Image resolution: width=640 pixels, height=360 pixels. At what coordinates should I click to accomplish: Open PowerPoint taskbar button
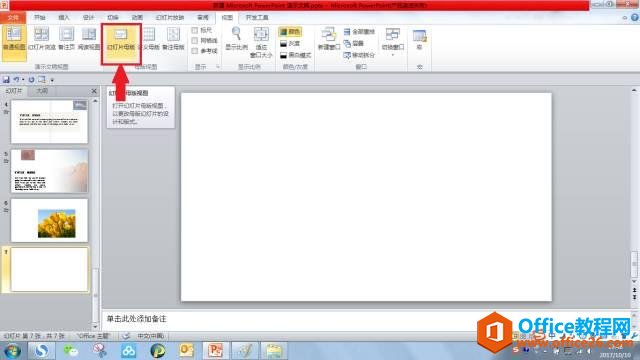click(216, 351)
